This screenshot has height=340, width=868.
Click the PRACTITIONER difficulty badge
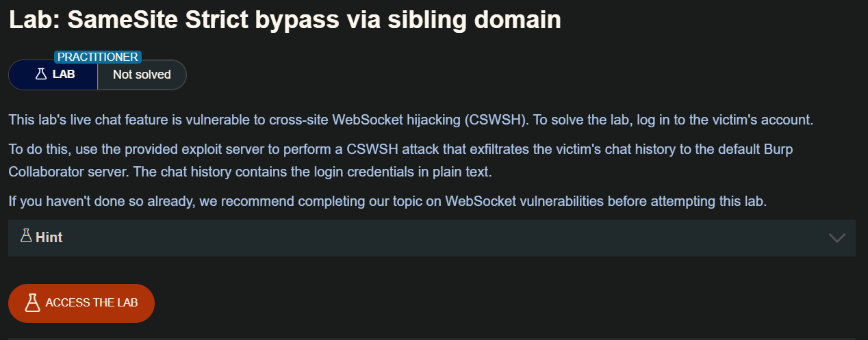coord(97,57)
